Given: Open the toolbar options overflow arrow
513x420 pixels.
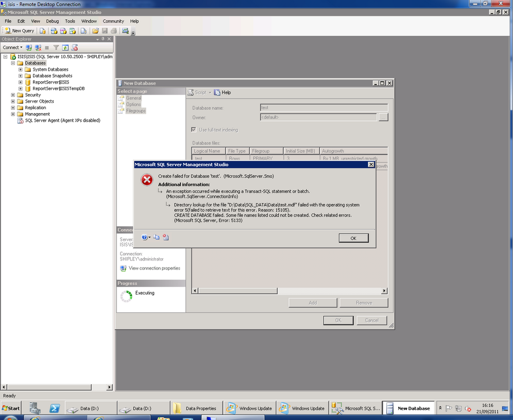Looking at the screenshot, I should coord(133,32).
